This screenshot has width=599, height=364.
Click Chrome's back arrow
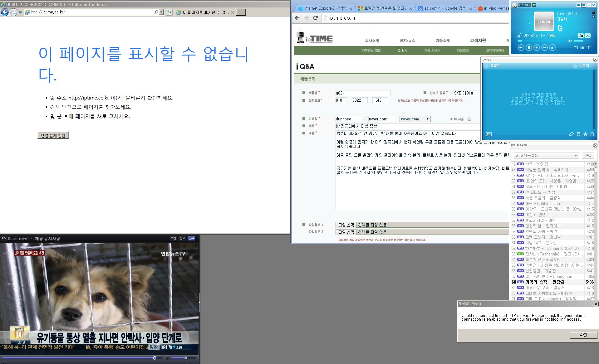(297, 18)
